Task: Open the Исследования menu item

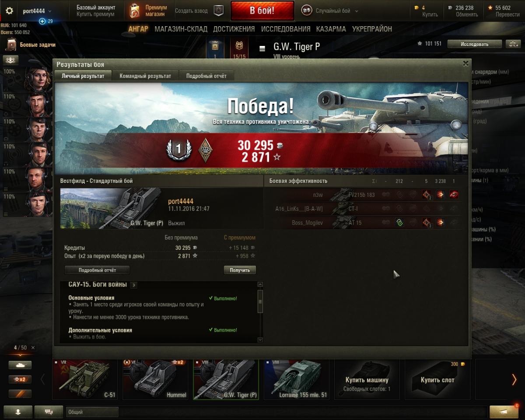Action: click(x=286, y=29)
